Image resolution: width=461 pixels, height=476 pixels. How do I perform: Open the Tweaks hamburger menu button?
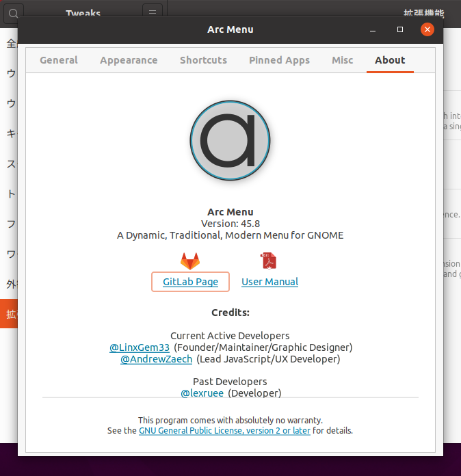coord(153,12)
